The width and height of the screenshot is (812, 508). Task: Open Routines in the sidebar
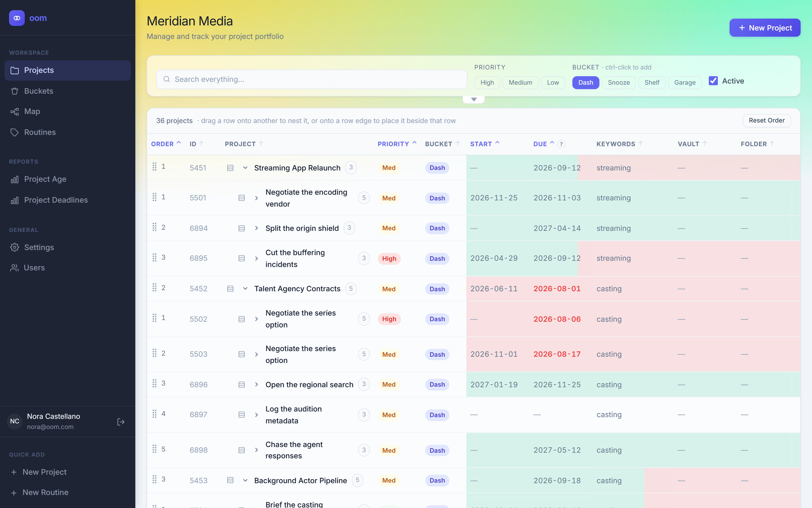[x=67, y=132]
